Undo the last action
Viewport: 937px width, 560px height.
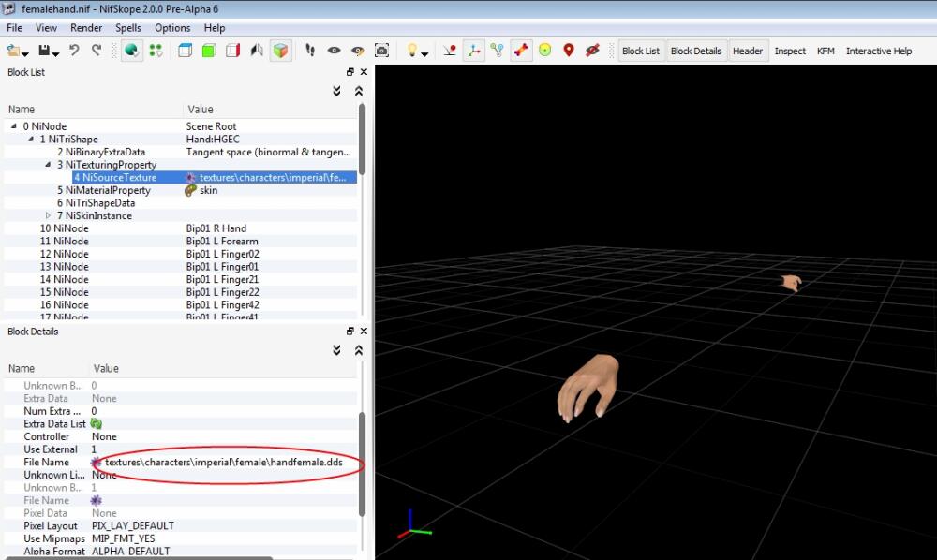click(74, 51)
